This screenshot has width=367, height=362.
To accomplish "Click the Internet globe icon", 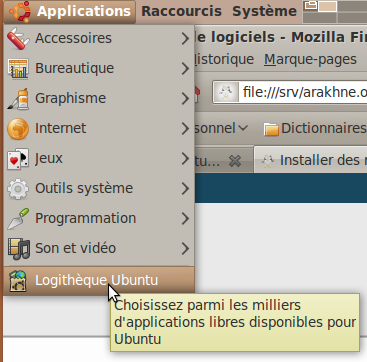I will click(x=18, y=129).
